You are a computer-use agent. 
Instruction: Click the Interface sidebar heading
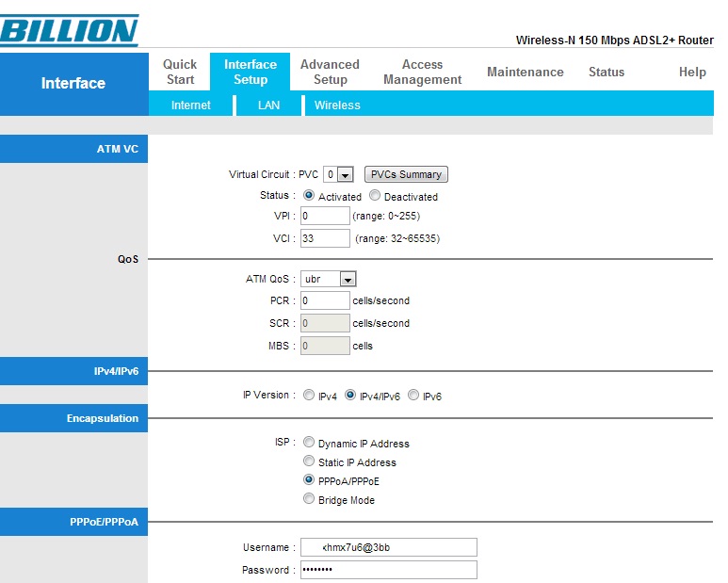[73, 83]
